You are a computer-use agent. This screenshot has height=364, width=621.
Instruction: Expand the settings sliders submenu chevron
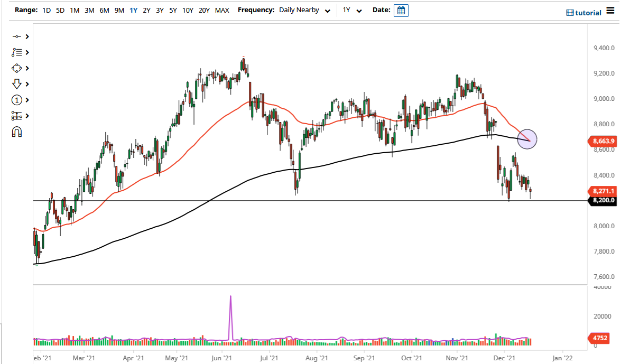(x=27, y=116)
